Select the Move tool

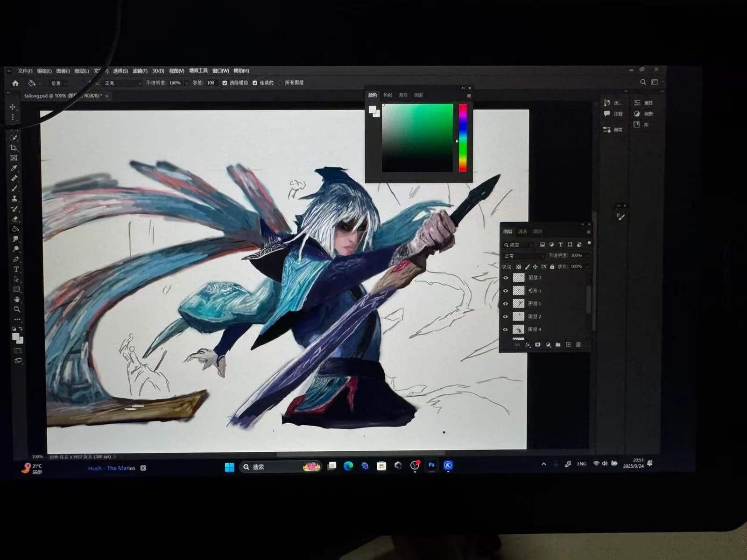tap(13, 107)
